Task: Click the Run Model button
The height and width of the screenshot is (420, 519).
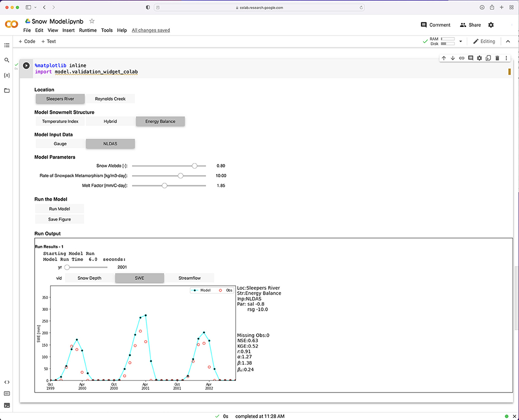Action: pos(59,209)
